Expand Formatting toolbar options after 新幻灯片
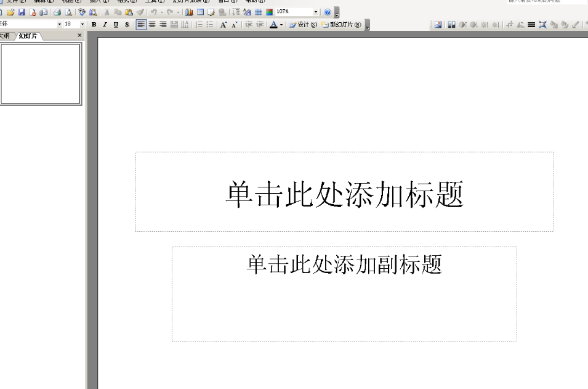The image size is (588, 389). coord(368,25)
